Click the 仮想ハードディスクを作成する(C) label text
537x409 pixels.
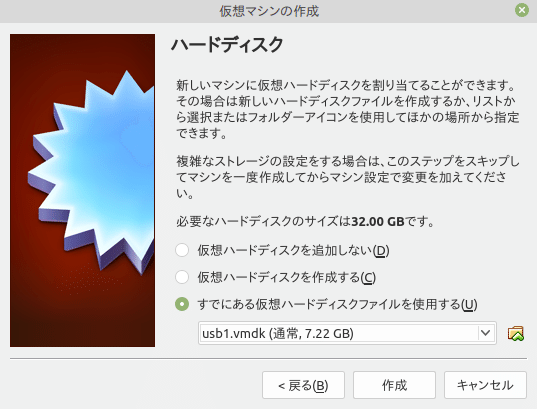pos(287,277)
